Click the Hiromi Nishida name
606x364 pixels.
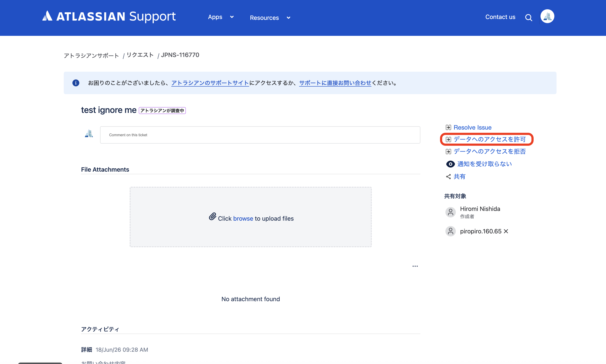(x=480, y=209)
